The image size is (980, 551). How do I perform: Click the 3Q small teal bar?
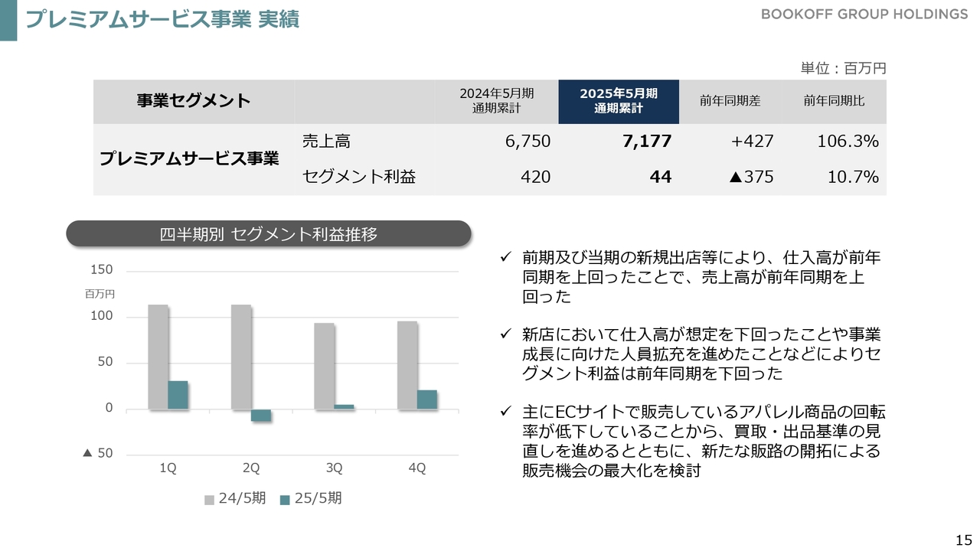point(345,407)
